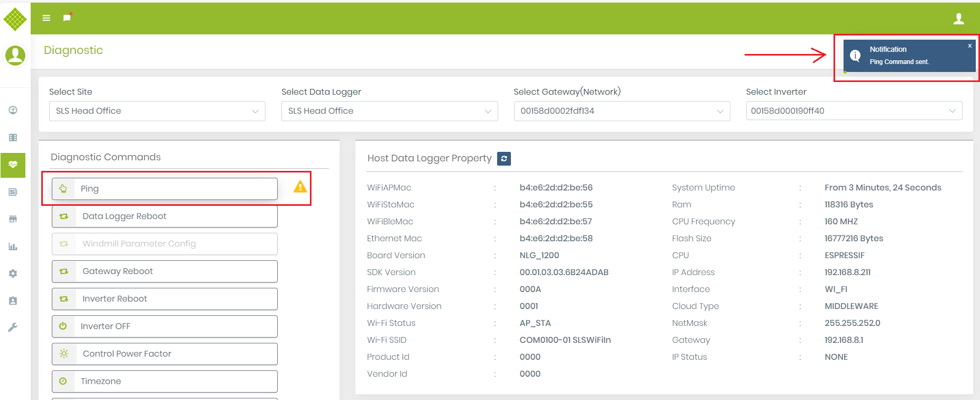The image size is (980, 400).
Task: Open the Select Inverter dropdown
Action: 854,111
